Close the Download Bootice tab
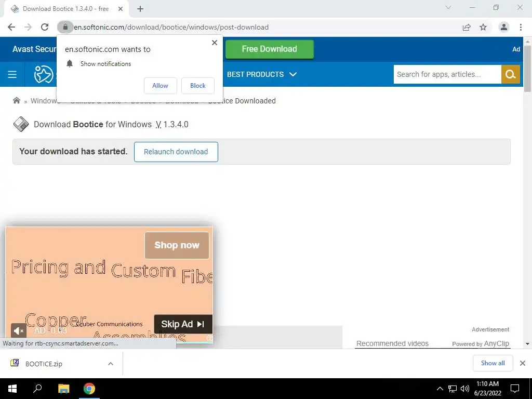Image resolution: width=532 pixels, height=399 pixels. (121, 9)
